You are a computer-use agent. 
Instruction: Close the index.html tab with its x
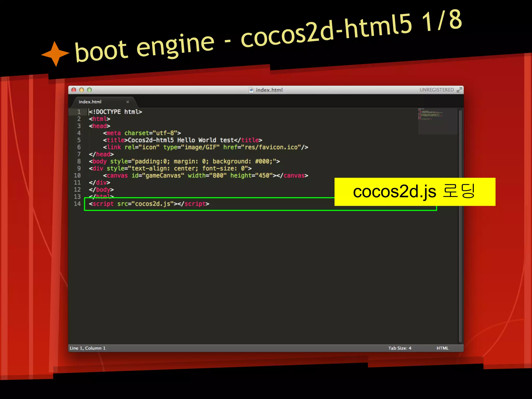[x=128, y=102]
